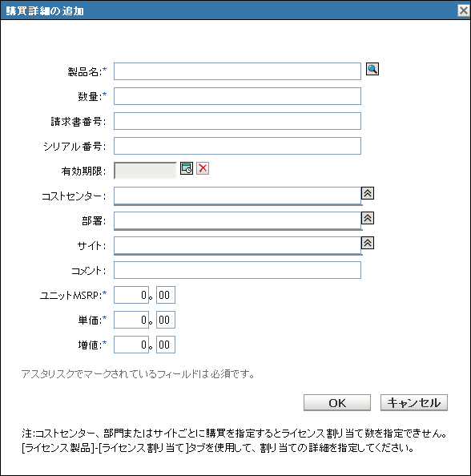
Task: Click the product name search magnifier icon
Action: click(x=372, y=69)
